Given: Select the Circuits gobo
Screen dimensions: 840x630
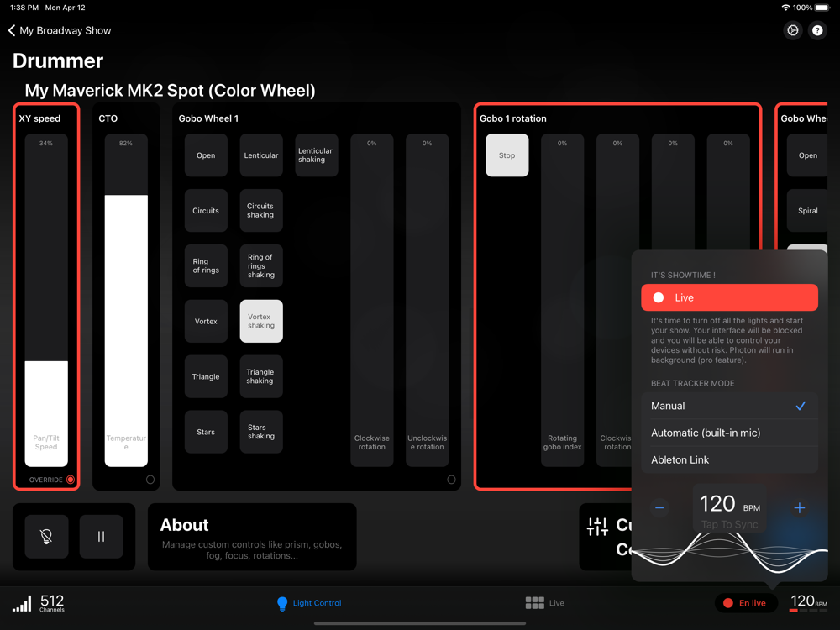Looking at the screenshot, I should click(x=206, y=211).
